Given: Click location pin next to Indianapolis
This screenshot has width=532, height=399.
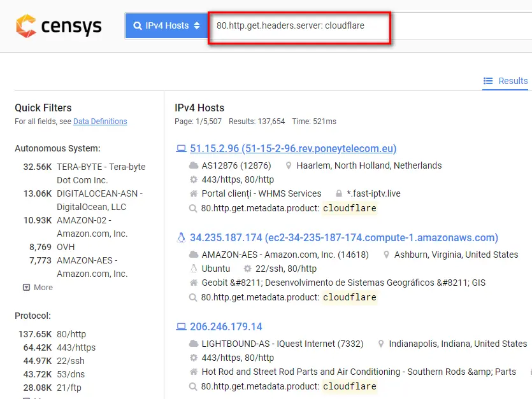Looking at the screenshot, I should pos(381,344).
